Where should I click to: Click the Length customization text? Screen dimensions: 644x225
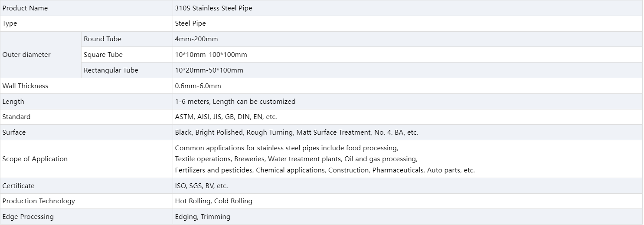click(x=235, y=102)
